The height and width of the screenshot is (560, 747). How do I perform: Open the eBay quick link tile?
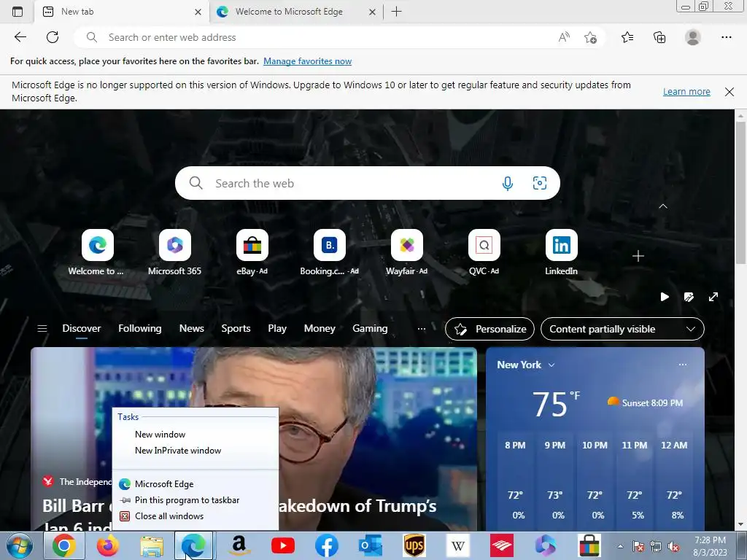tap(252, 252)
